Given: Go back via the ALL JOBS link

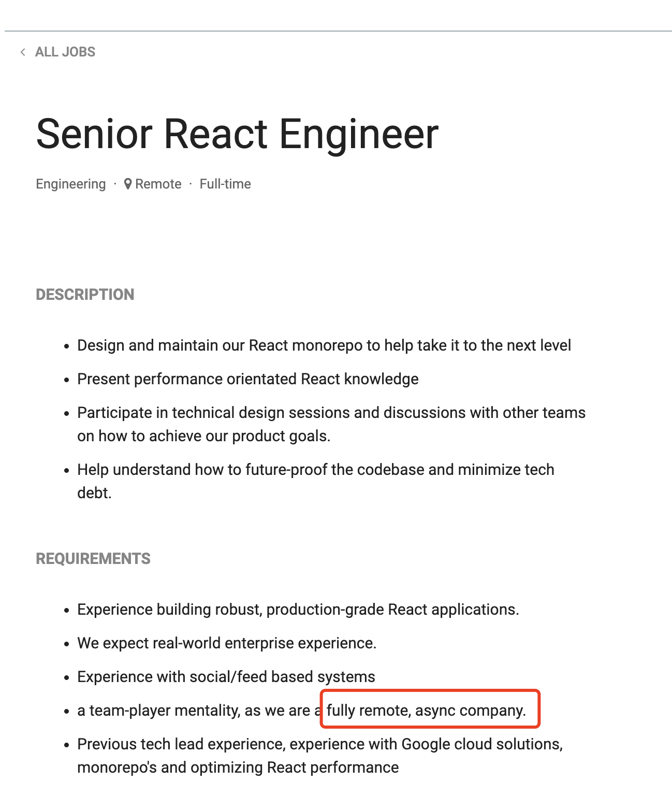Looking at the screenshot, I should 65,52.
